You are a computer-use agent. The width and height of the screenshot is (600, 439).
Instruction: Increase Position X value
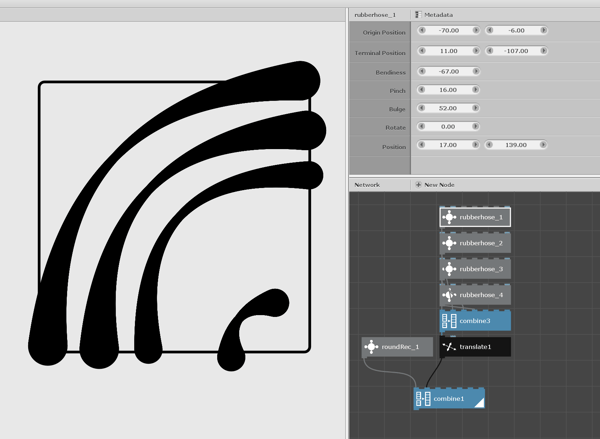coord(475,145)
